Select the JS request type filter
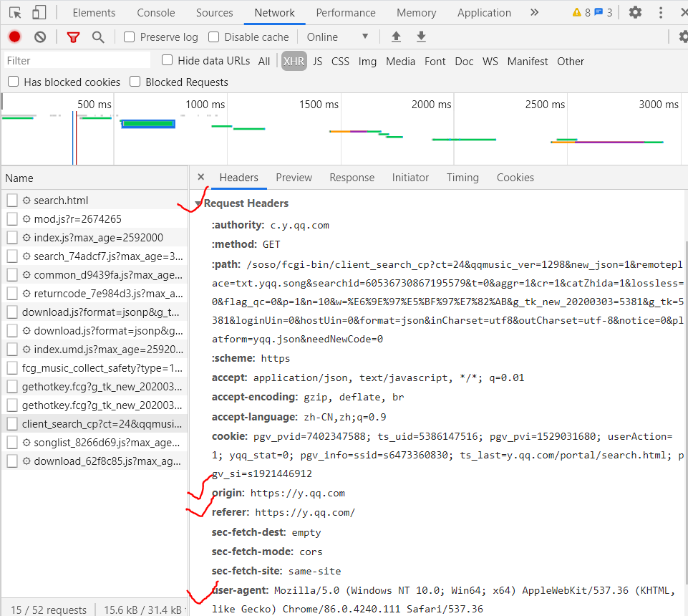 tap(318, 62)
